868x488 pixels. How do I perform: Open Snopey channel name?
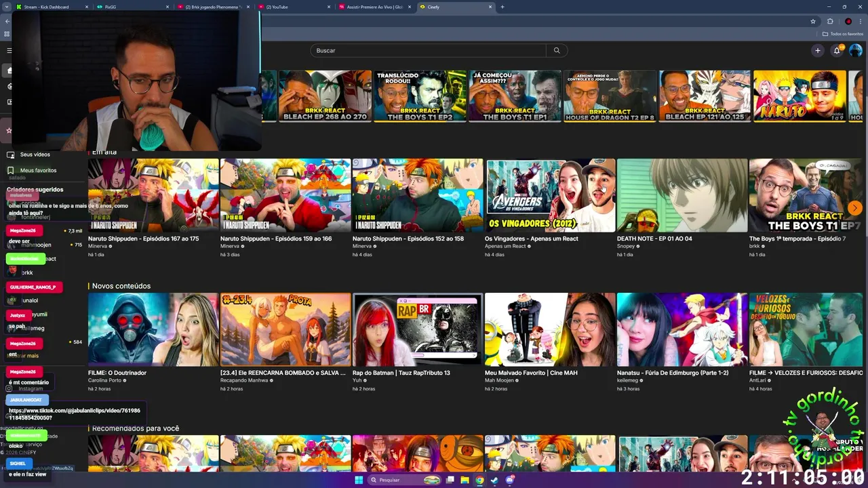click(626, 246)
